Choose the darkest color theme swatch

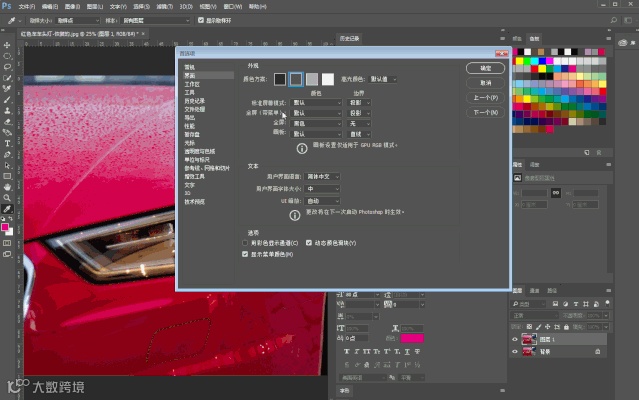click(x=280, y=79)
